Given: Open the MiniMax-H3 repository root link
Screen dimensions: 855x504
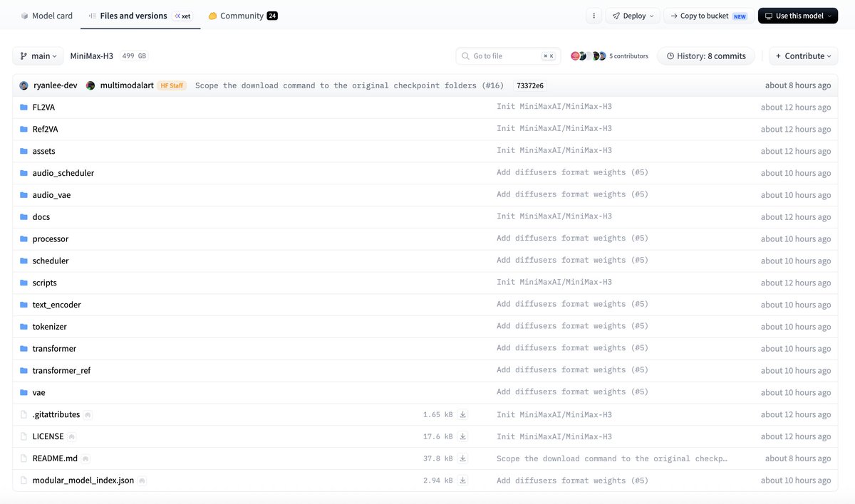Looking at the screenshot, I should coord(91,56).
